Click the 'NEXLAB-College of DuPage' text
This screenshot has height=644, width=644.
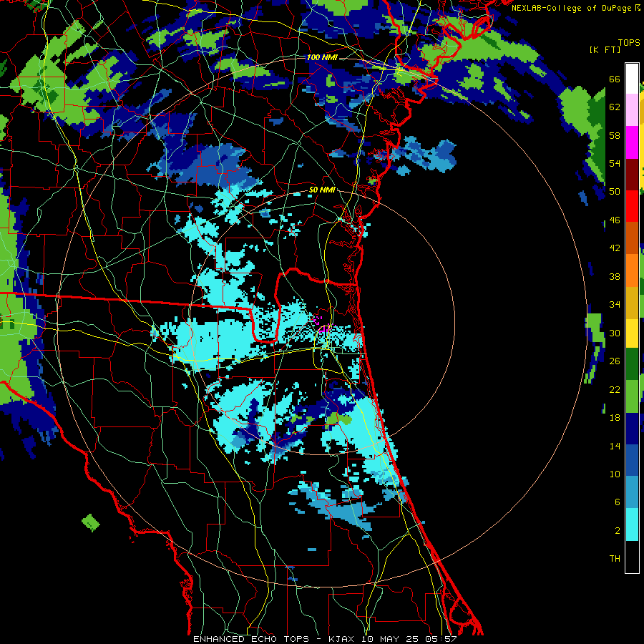[x=571, y=8]
